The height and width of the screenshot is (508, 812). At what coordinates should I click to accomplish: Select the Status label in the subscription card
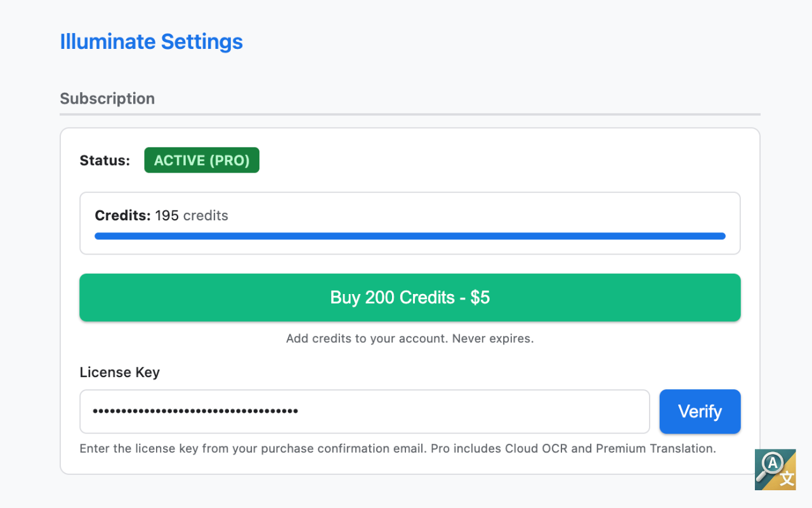click(105, 160)
